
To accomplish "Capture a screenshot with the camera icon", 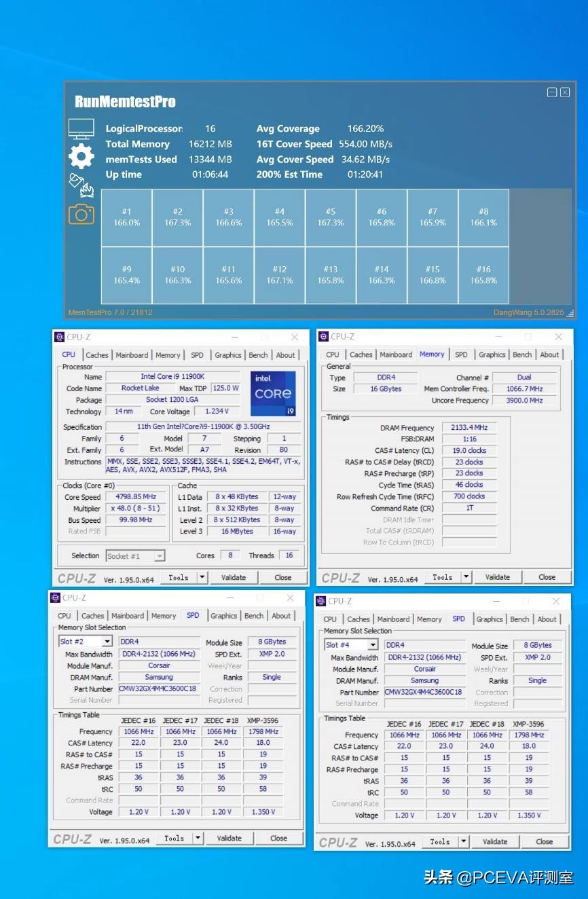I will click(x=81, y=215).
